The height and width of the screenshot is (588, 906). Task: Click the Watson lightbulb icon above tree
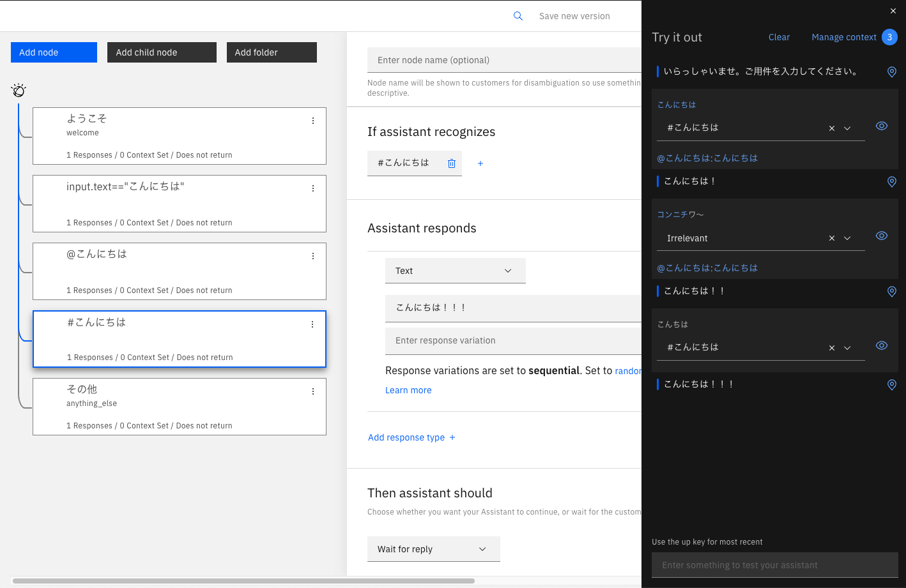[x=19, y=90]
